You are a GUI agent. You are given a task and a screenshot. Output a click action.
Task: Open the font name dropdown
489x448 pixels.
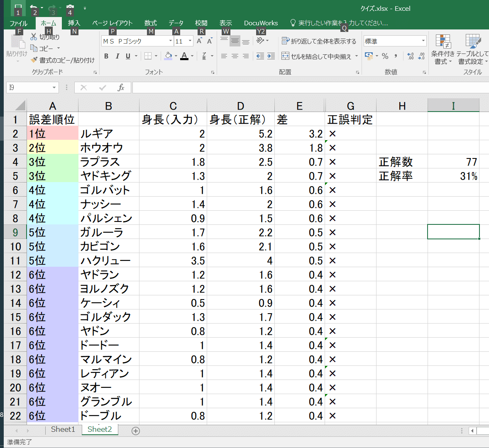(x=171, y=41)
